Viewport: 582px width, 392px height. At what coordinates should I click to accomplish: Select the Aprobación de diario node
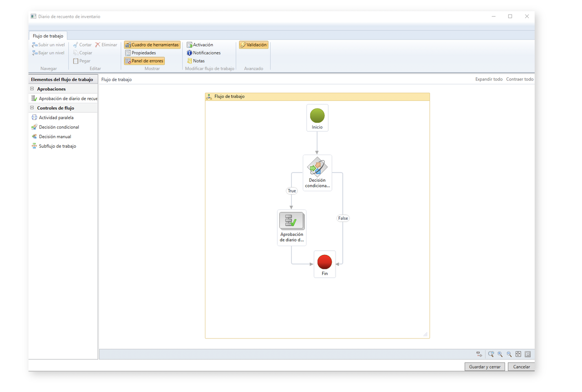(292, 228)
